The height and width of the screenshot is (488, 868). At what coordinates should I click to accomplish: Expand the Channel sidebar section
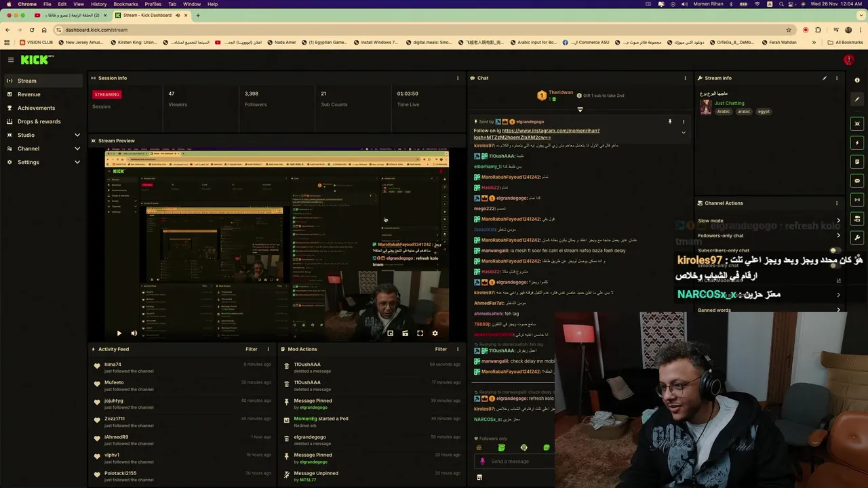click(x=77, y=148)
